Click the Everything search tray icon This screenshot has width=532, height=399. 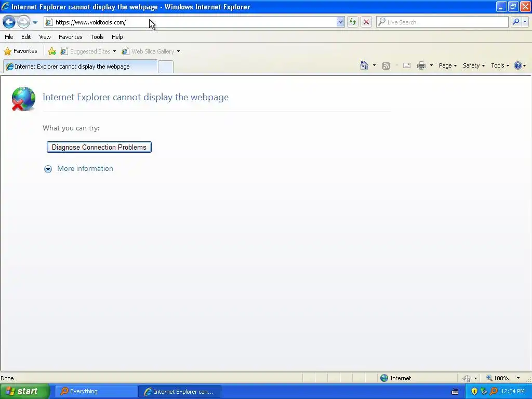494,391
